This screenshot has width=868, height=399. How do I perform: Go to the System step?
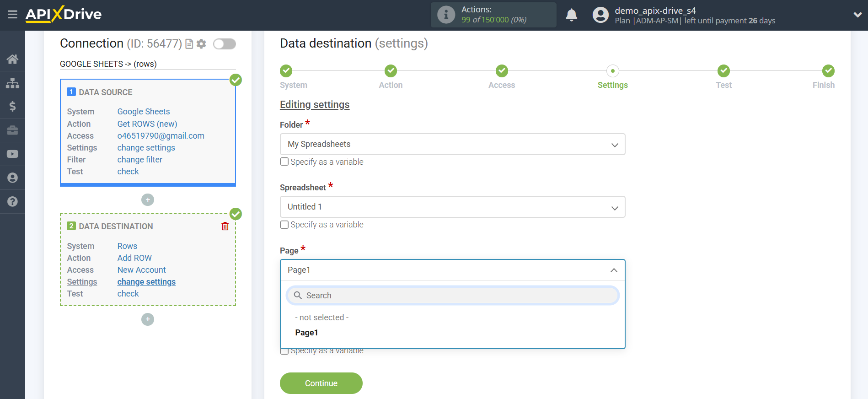pyautogui.click(x=286, y=71)
